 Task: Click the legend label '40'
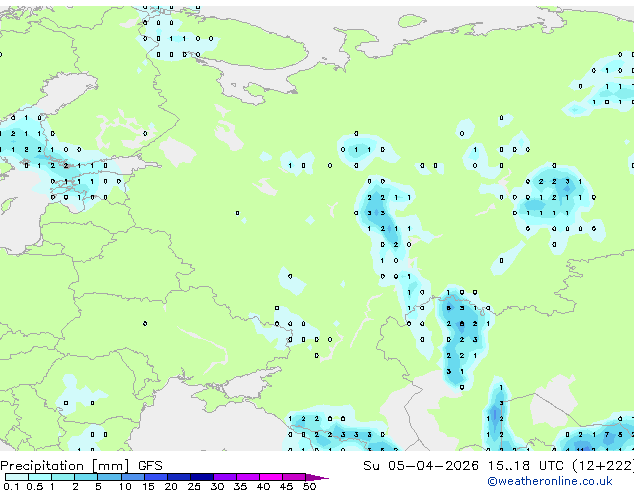coord(263,486)
